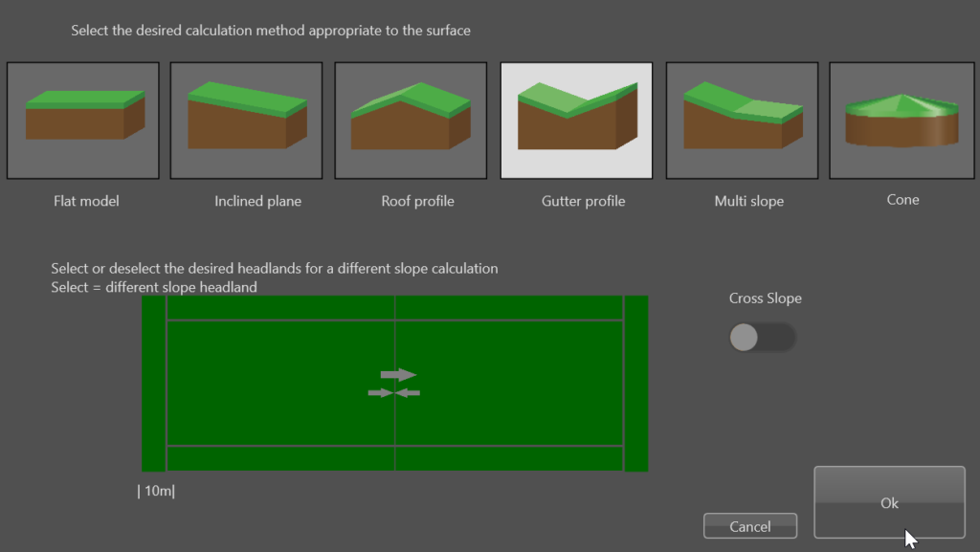Choose the Multi slope model thumbnail
This screenshot has width=980, height=552.
742,121
